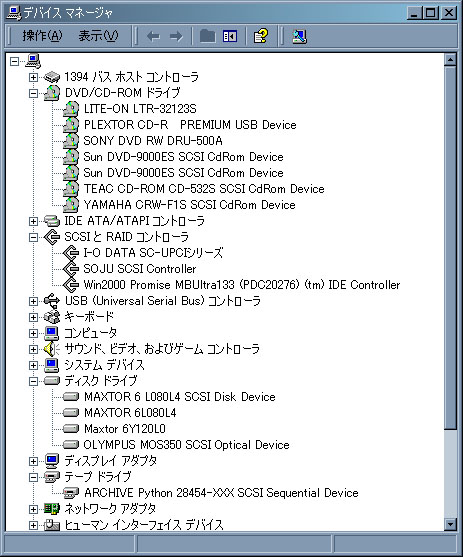
Task: Expand the 1394 バス ホスト コントローラ node
Action: tap(33, 77)
